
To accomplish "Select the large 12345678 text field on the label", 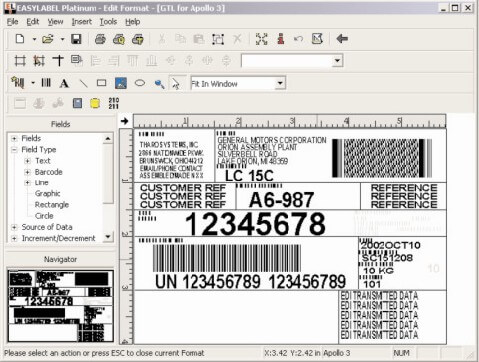I will 255,224.
